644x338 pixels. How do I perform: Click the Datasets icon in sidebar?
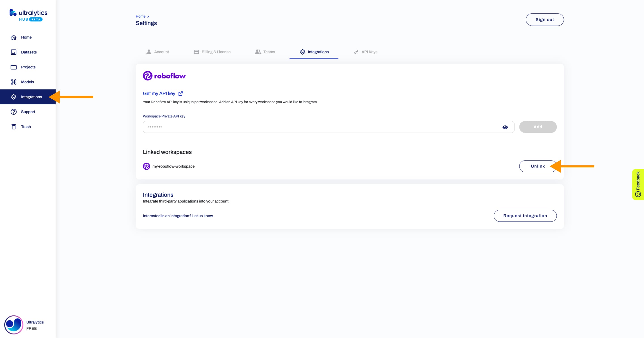(x=14, y=52)
